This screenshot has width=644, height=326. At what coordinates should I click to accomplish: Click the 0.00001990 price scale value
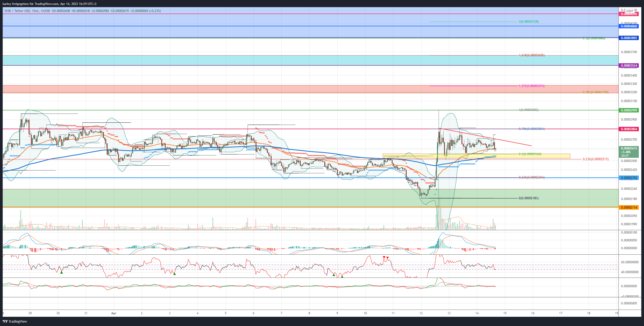629,224
